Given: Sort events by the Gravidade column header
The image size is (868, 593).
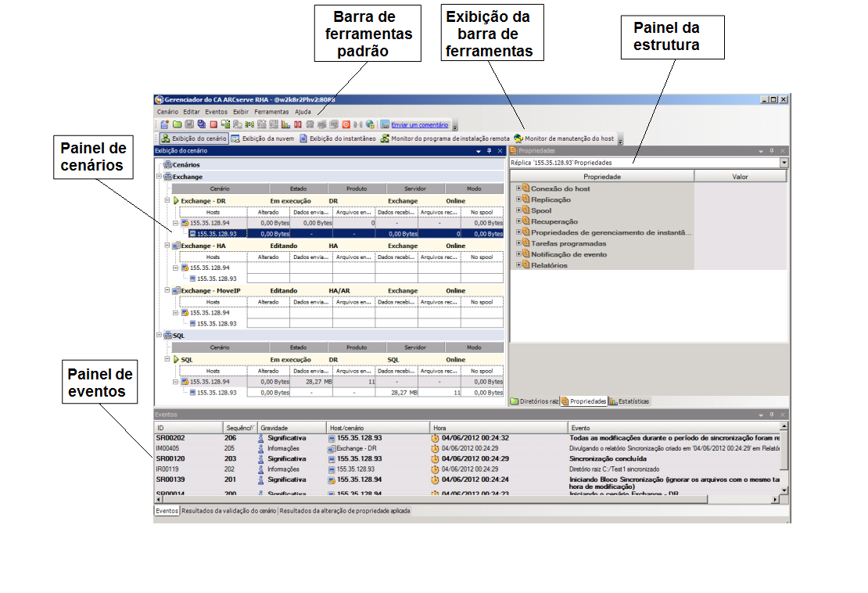Looking at the screenshot, I should pos(291,428).
